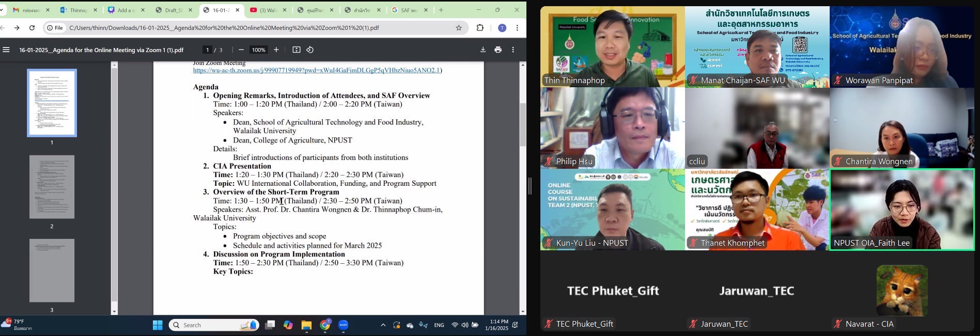The image size is (980, 336).
Task: Download the PDF using the toolbar icon
Action: tap(483, 50)
